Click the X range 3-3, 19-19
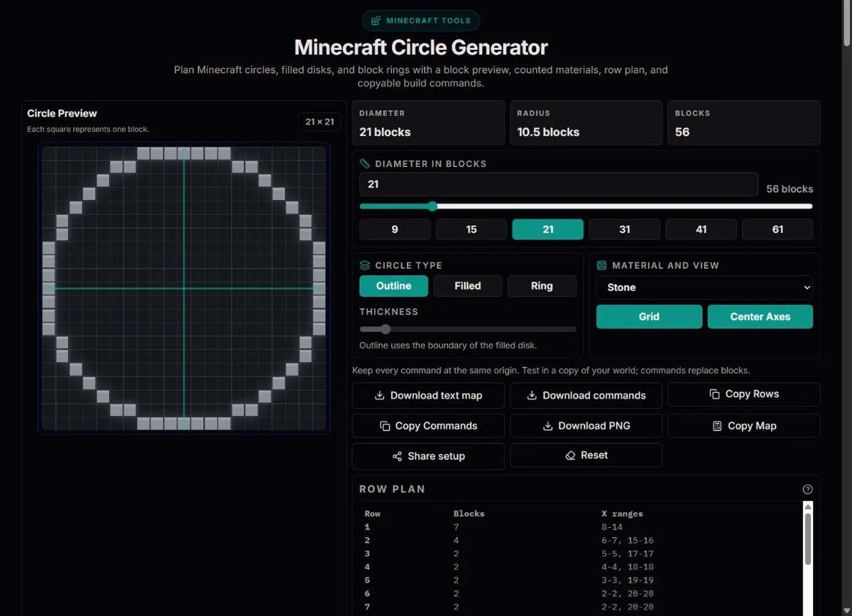The image size is (852, 616). click(x=627, y=581)
